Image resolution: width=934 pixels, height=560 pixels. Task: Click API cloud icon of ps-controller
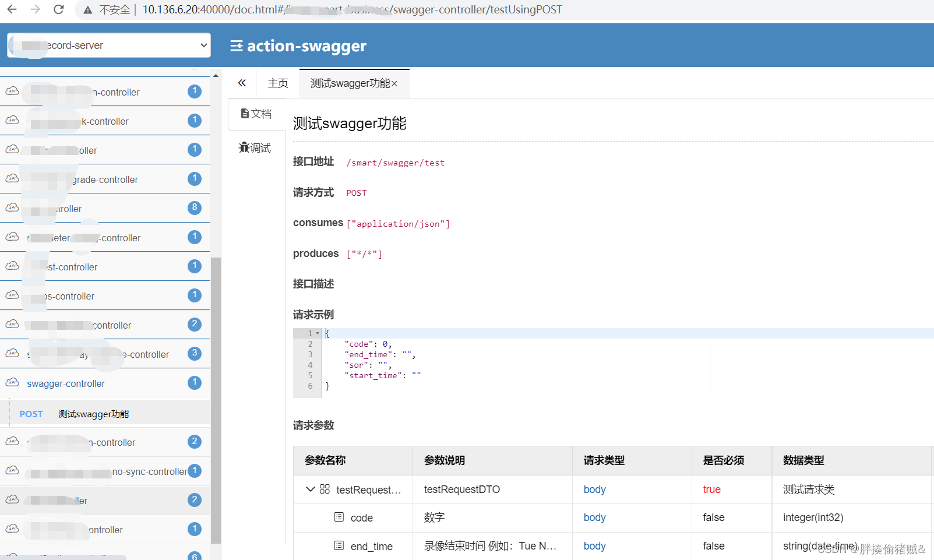pyautogui.click(x=12, y=295)
